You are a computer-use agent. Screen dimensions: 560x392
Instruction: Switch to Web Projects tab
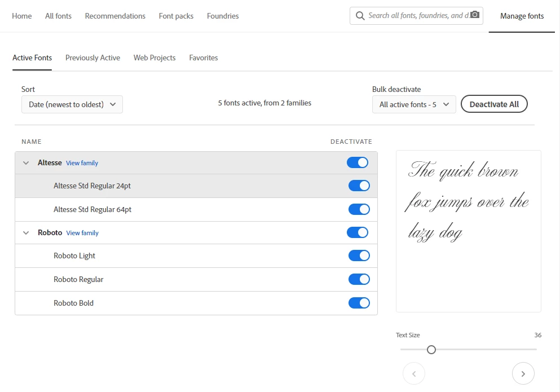155,58
